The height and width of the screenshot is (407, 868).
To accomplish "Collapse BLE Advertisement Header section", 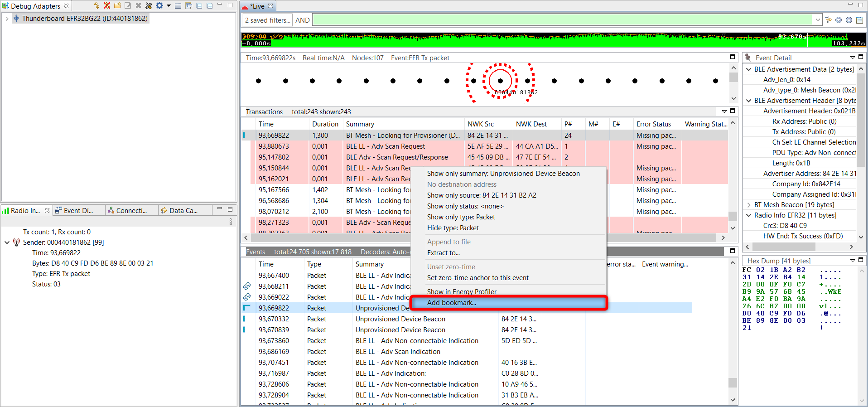I will tap(749, 101).
